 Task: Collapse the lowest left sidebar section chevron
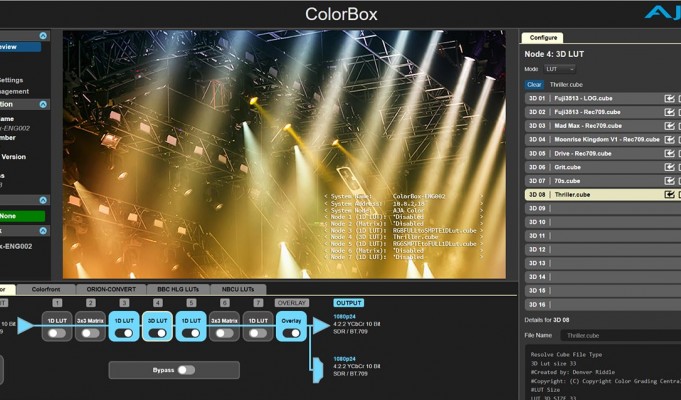tap(43, 231)
